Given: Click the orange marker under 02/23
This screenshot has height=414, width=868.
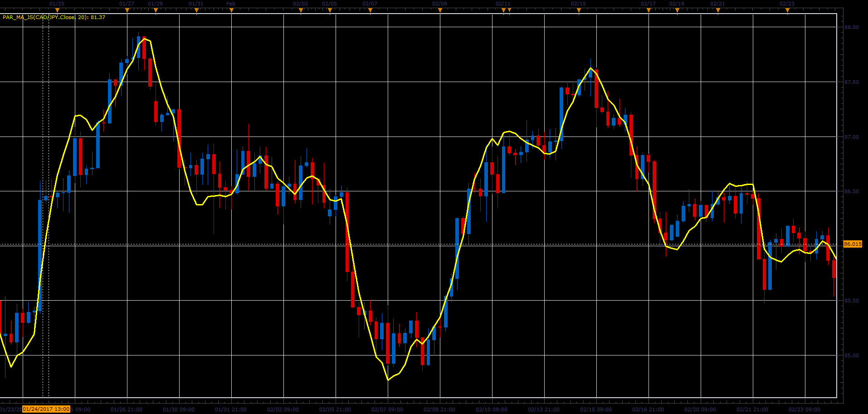Looking at the screenshot, I should [787, 10].
